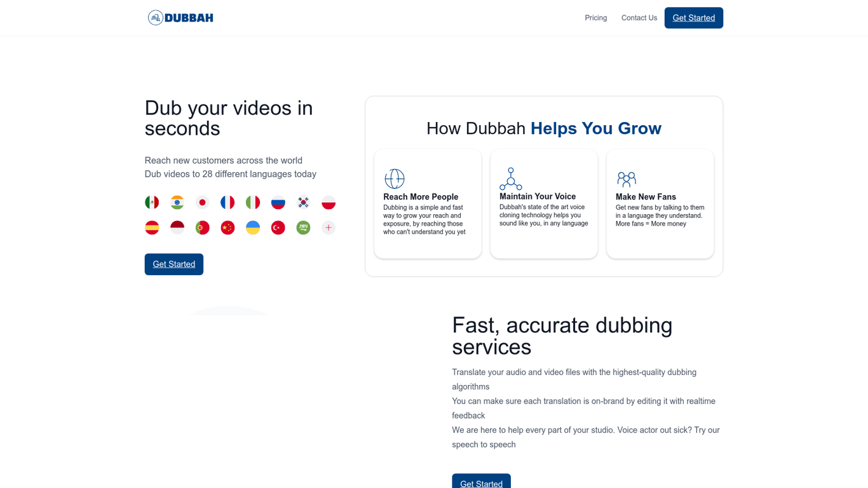868x488 pixels.
Task: Select the Turkey flag icon
Action: (x=278, y=227)
